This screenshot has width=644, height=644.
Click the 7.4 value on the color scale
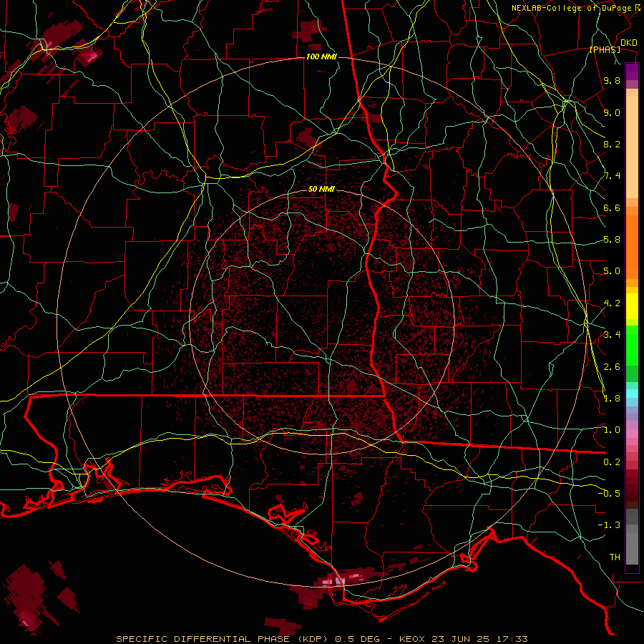click(612, 176)
